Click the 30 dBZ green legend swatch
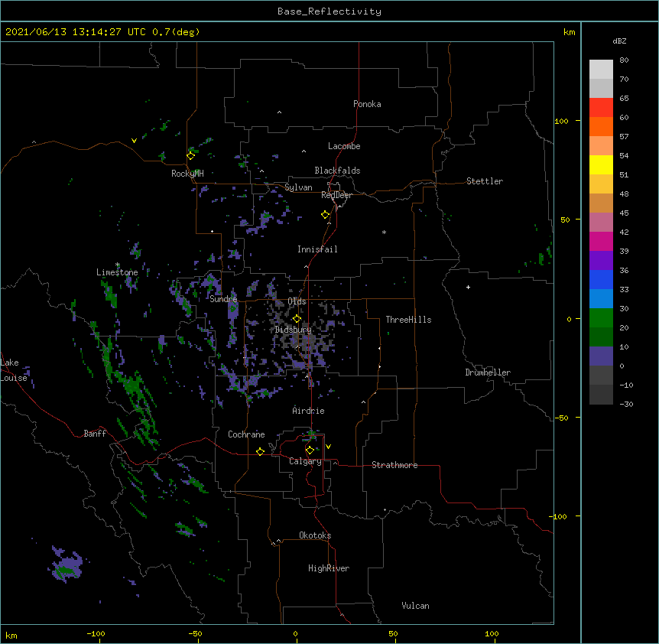The height and width of the screenshot is (644, 659). (601, 318)
